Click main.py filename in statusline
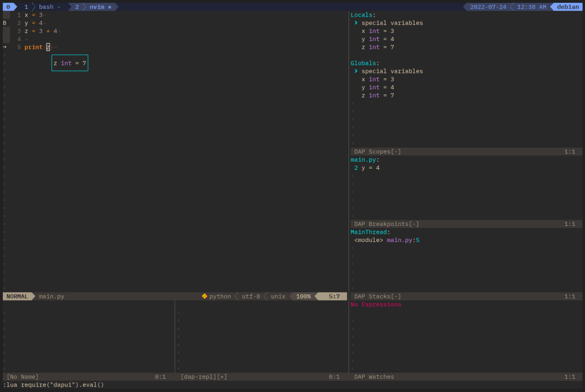Image resolution: width=585 pixels, height=392 pixels. pos(52,296)
